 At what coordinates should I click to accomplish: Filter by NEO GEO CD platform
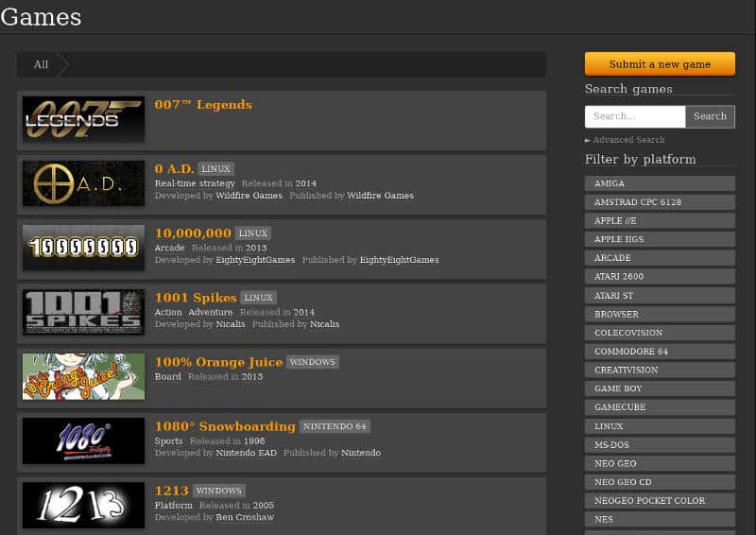(660, 482)
